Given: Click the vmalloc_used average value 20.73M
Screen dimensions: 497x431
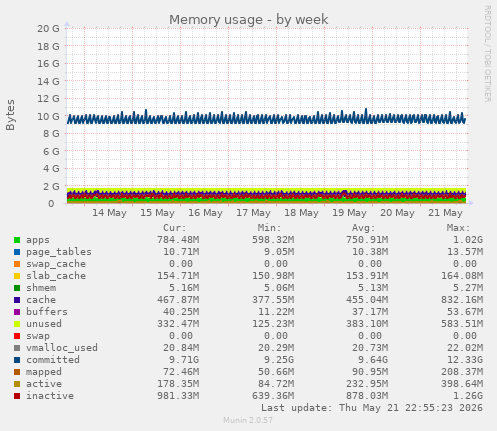Looking at the screenshot, I should click(x=370, y=348).
